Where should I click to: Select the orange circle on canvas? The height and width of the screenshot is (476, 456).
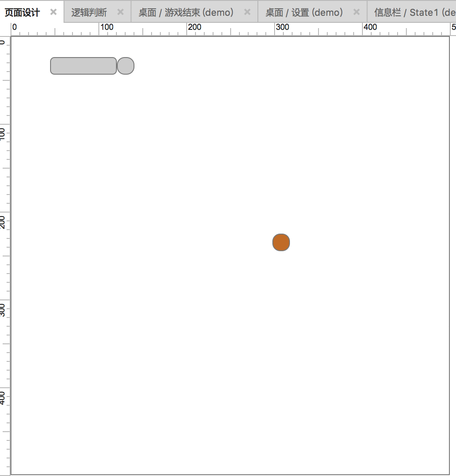281,242
